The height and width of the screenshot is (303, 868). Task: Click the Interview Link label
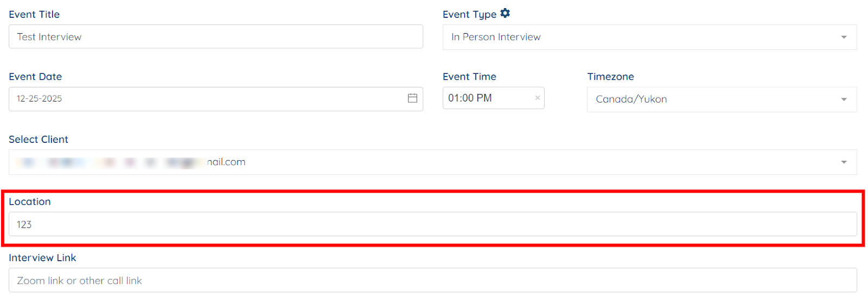tap(42, 258)
